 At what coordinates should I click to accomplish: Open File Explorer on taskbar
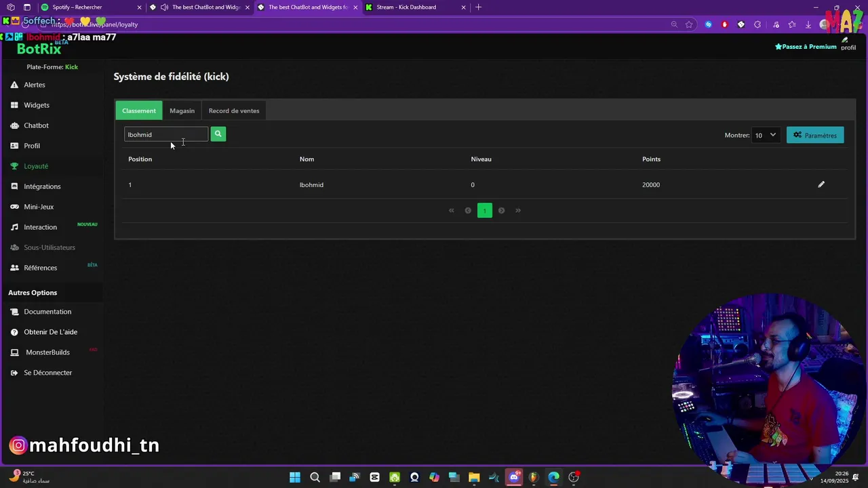click(474, 477)
